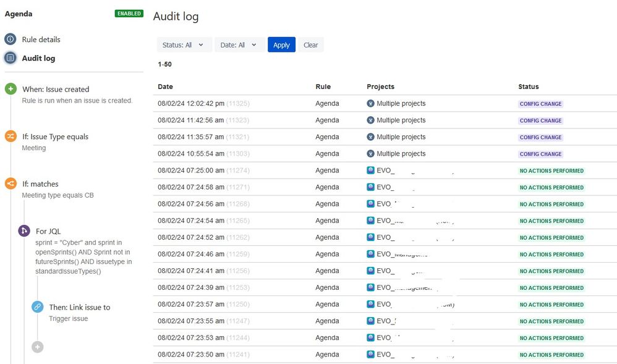This screenshot has width=617, height=364.
Task: Click NO ACTIONS PERFORMED in 07:24:46 am row
Action: pos(551,254)
